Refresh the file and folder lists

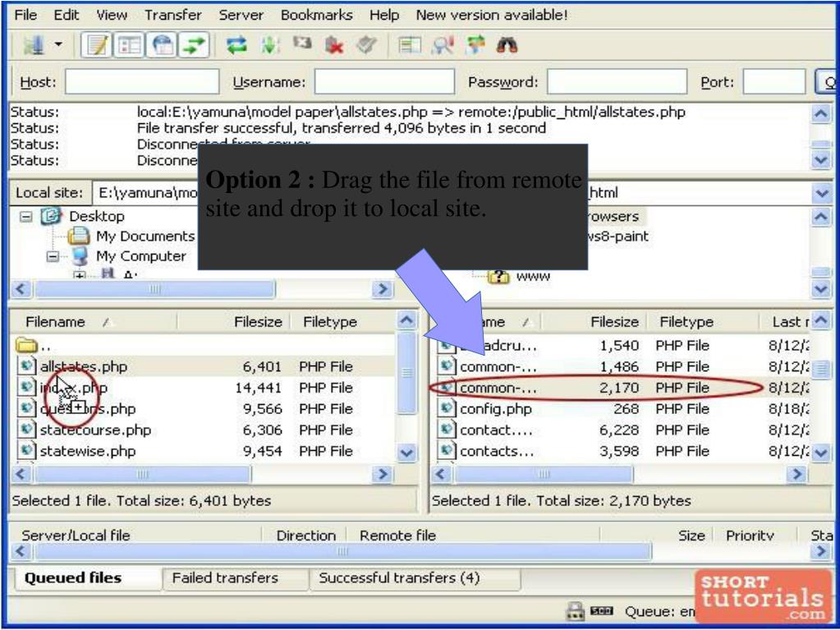point(236,45)
